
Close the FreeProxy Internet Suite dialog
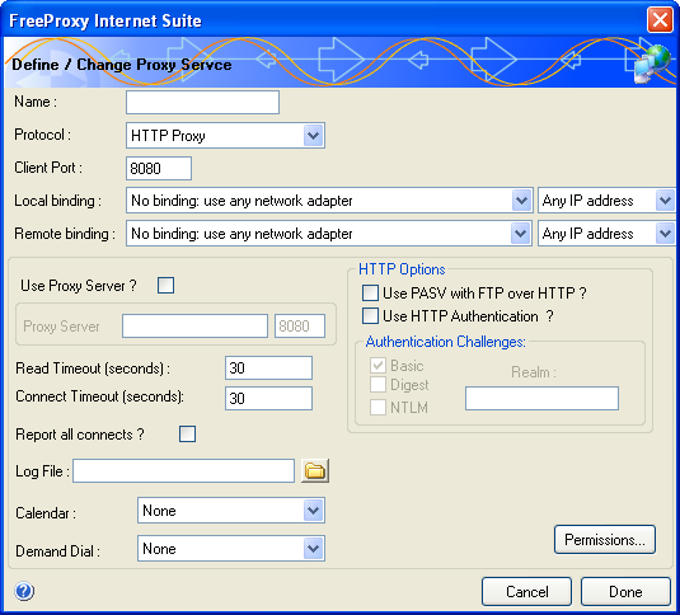[x=660, y=20]
